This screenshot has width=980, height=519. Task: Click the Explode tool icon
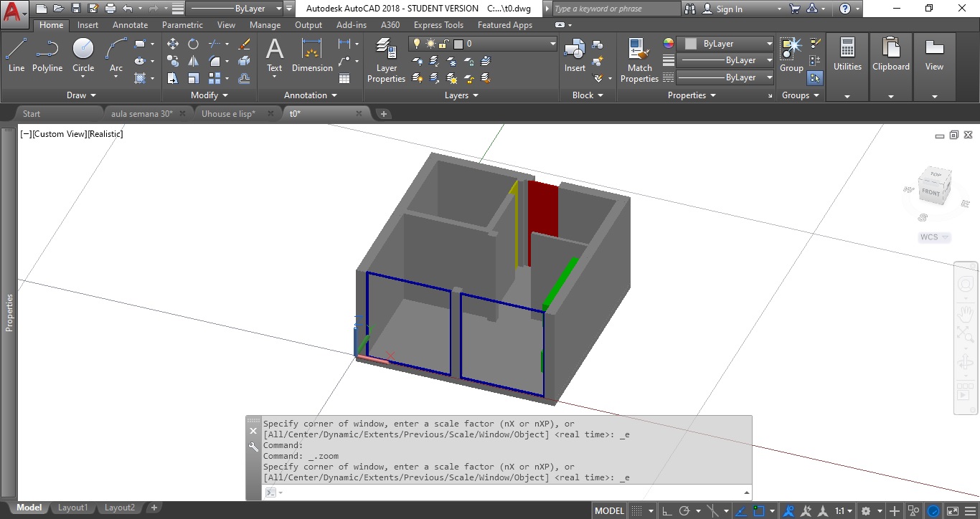[x=244, y=61]
